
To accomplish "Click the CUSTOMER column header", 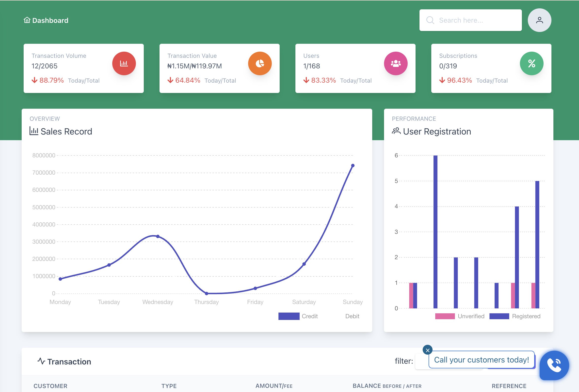I will [x=50, y=386].
